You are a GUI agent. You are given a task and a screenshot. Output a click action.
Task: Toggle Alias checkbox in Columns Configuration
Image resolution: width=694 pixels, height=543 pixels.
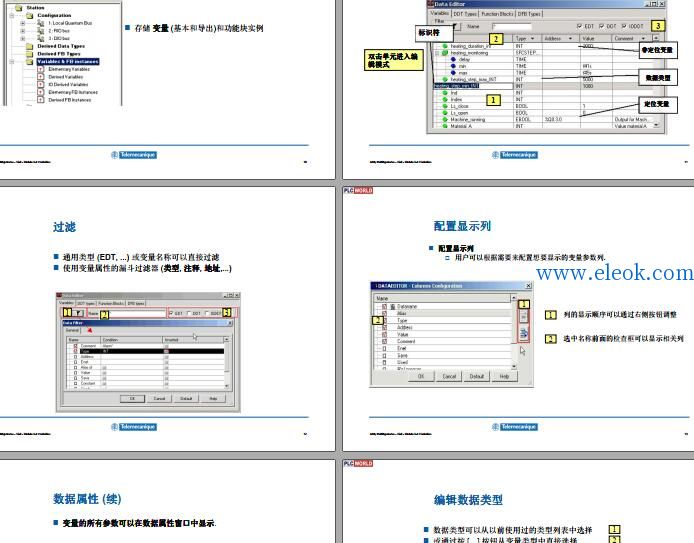tap(384, 313)
